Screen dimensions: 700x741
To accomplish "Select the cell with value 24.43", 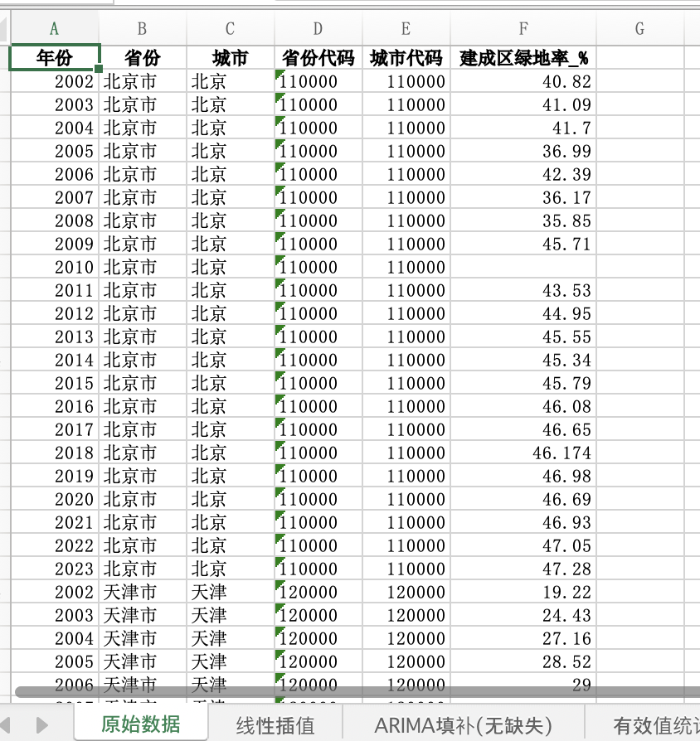I will point(523,614).
